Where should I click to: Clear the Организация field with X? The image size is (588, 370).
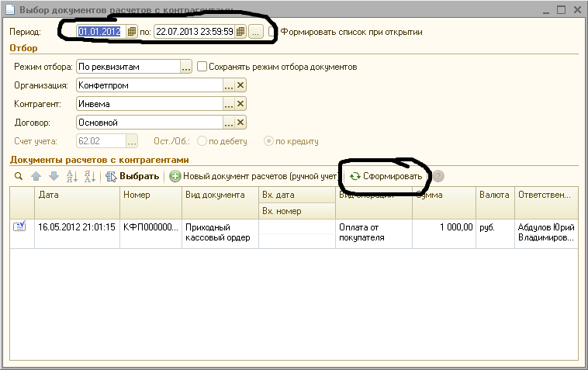click(240, 85)
